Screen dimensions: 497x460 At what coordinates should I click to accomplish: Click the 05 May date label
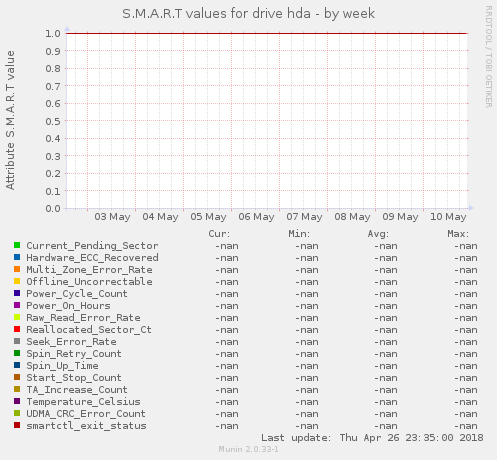click(208, 217)
